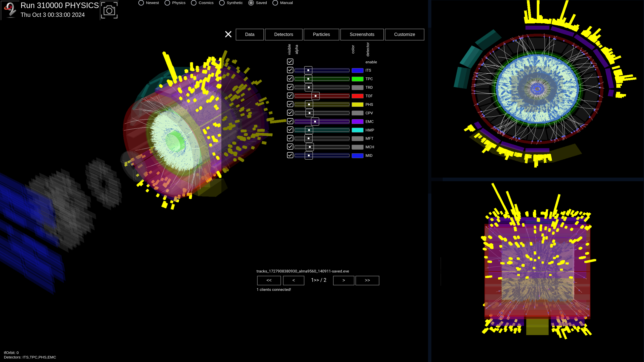The image size is (644, 362).
Task: Click the Screenshots button
Action: (x=362, y=34)
